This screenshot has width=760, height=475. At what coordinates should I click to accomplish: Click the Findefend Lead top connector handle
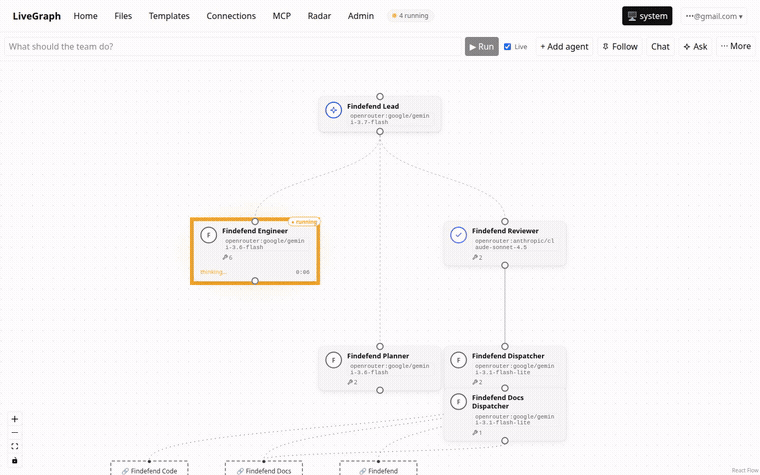[x=380, y=96]
